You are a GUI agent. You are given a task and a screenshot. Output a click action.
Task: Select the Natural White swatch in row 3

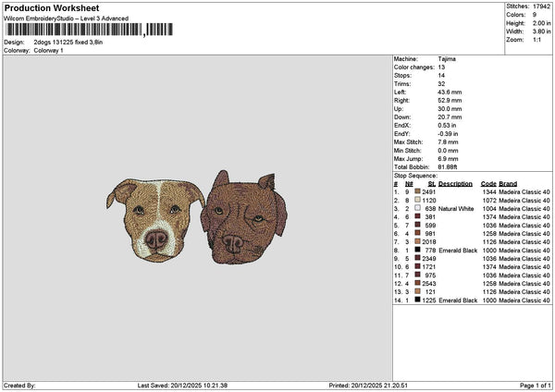click(418, 208)
